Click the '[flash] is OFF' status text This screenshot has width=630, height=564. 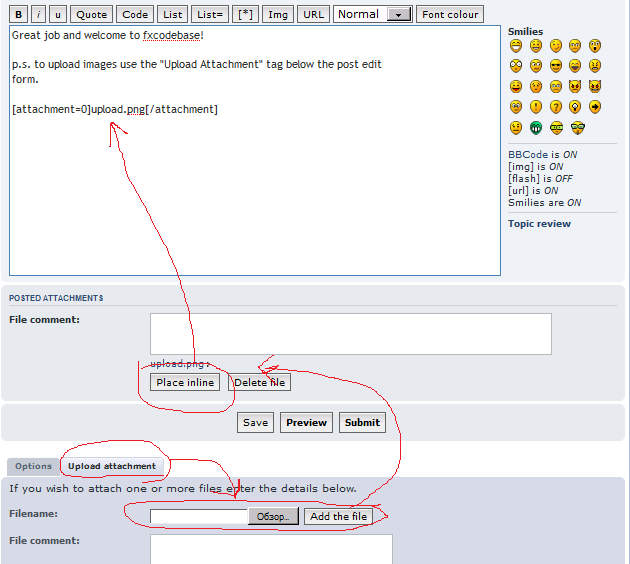coord(540,178)
